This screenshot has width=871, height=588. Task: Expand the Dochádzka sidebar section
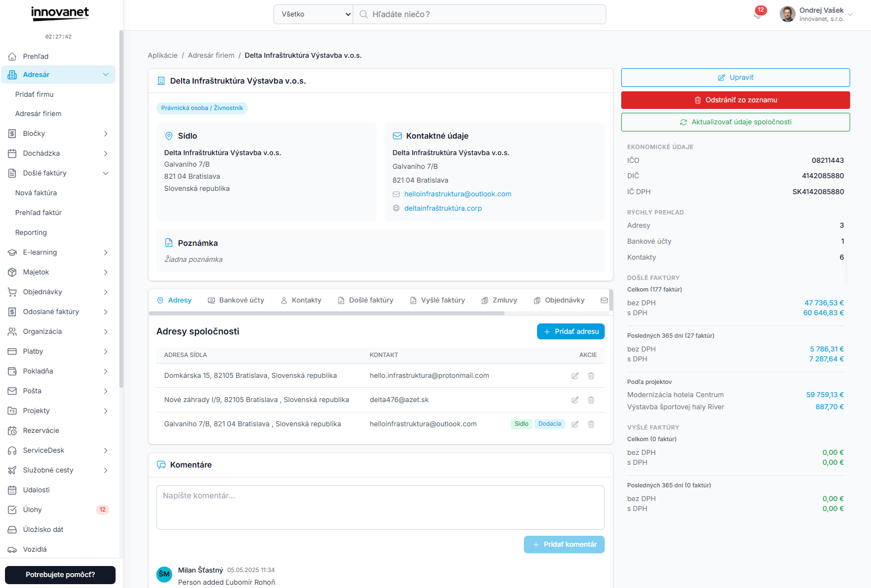(x=106, y=153)
